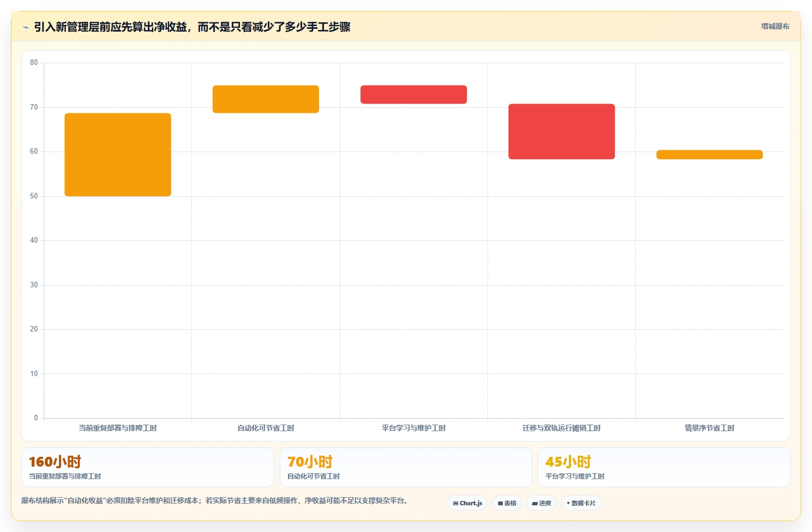Open the 160小时 data card
This screenshot has width=812, height=532.
point(147,467)
